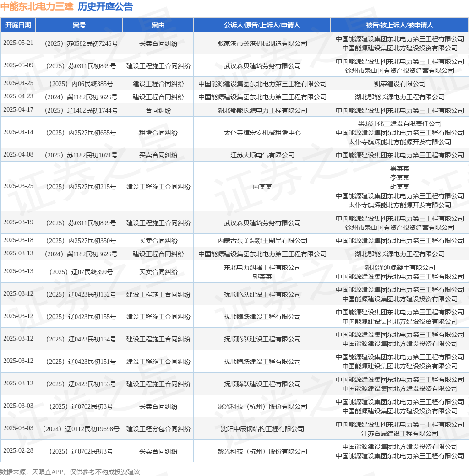Click plaintiff 聚光科技(杭州)股份有限公司 in the 2025-02-28 row

point(262,451)
